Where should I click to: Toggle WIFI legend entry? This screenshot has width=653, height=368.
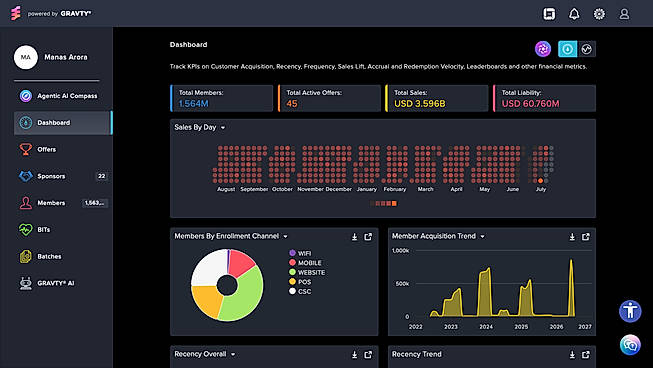[x=300, y=253]
